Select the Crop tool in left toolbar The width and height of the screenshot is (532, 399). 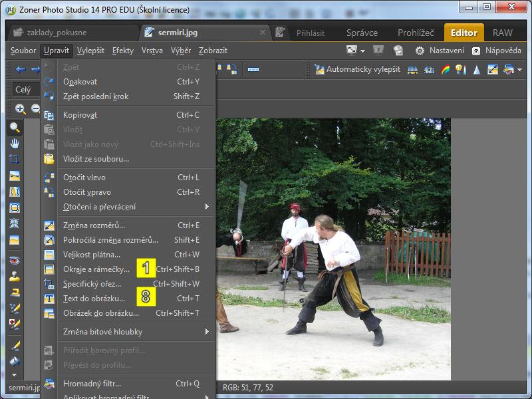pyautogui.click(x=14, y=160)
